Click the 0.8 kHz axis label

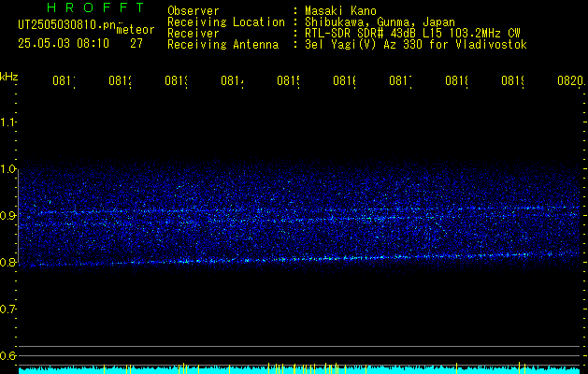tap(7, 262)
